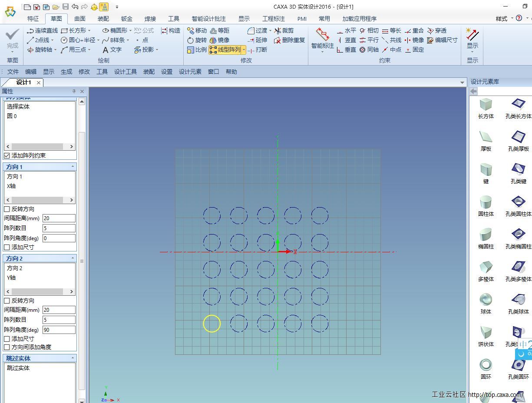Uncheck the 添加阵列约束 checkbox
Viewport: 532px width, 403px height.
[7, 155]
